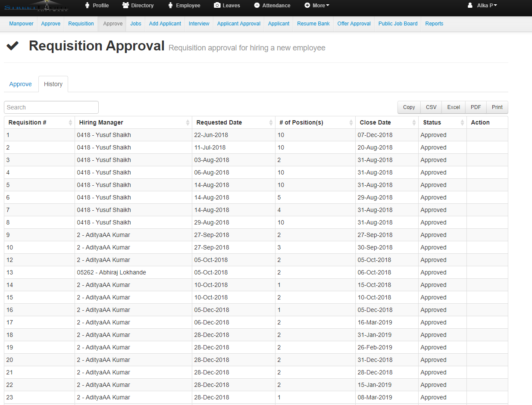Switch to the Approve tab
The height and width of the screenshot is (405, 532).
tap(20, 84)
